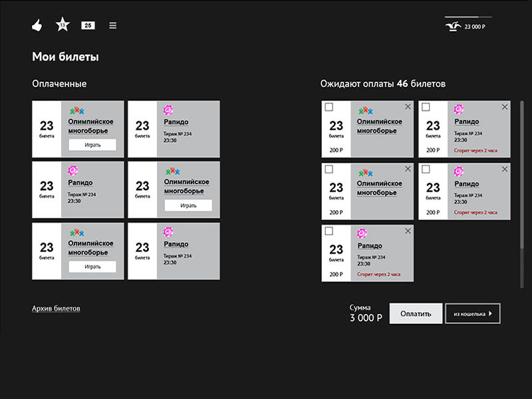
Task: Click the white badge showing 25
Action: pos(88,25)
